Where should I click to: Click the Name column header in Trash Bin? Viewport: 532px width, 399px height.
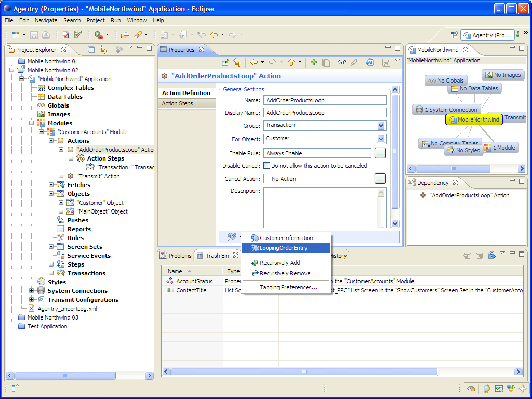192,271
